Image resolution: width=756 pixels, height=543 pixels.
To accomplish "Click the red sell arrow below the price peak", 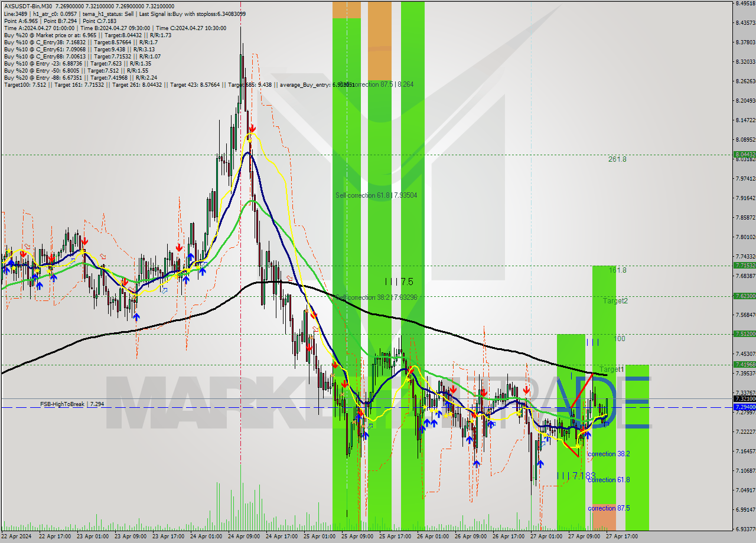I will click(x=252, y=128).
